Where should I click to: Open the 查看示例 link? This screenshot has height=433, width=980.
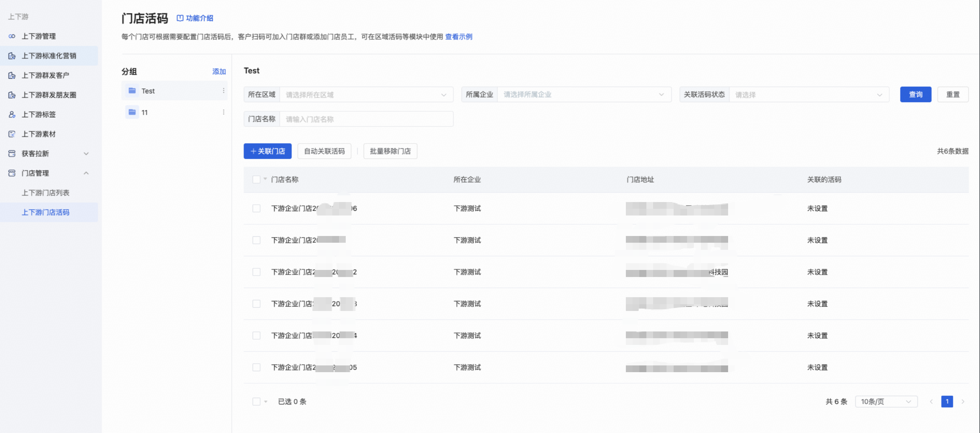pyautogui.click(x=458, y=37)
